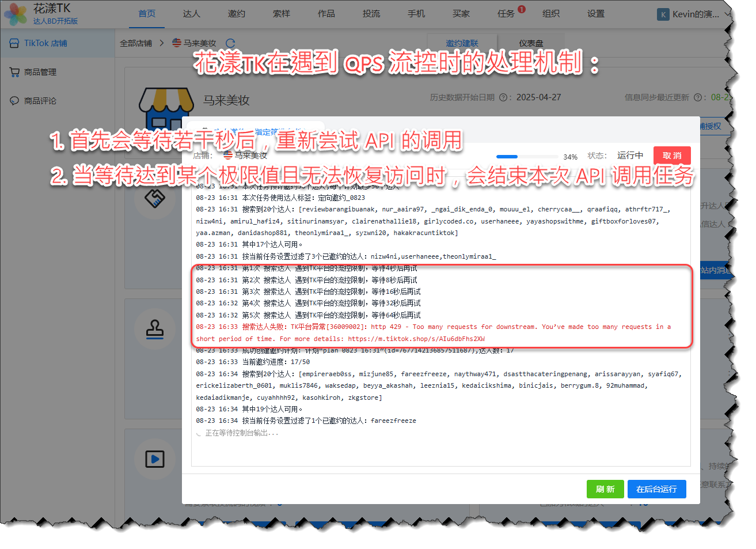
Task: Click the 花漾TK colorful logo icon
Action: point(16,14)
